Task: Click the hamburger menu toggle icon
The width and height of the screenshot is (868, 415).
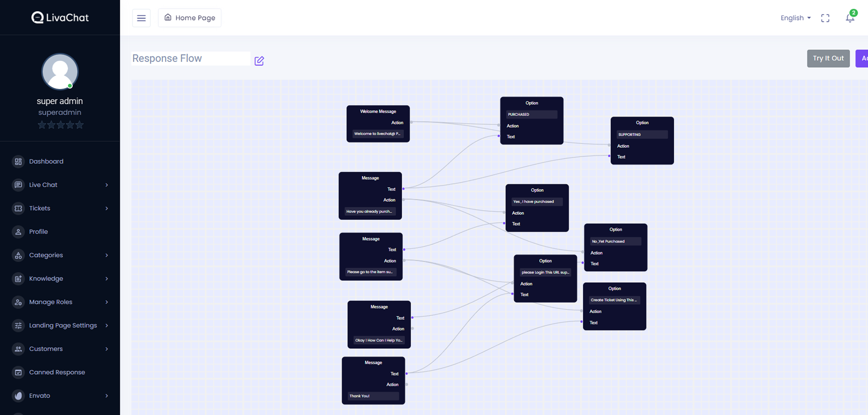Action: click(141, 18)
